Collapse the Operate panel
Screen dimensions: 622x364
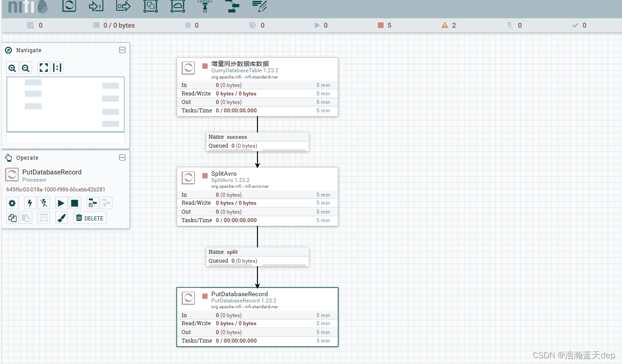coord(122,157)
